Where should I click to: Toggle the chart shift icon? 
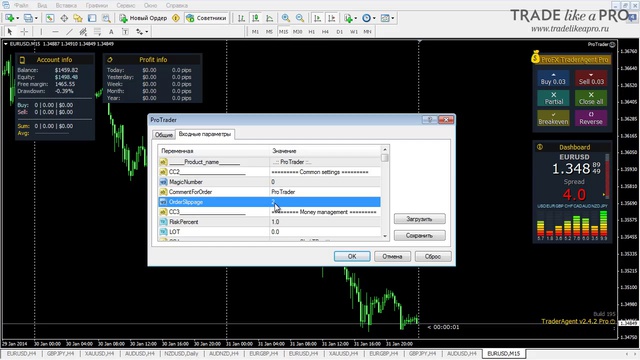pos(331,18)
